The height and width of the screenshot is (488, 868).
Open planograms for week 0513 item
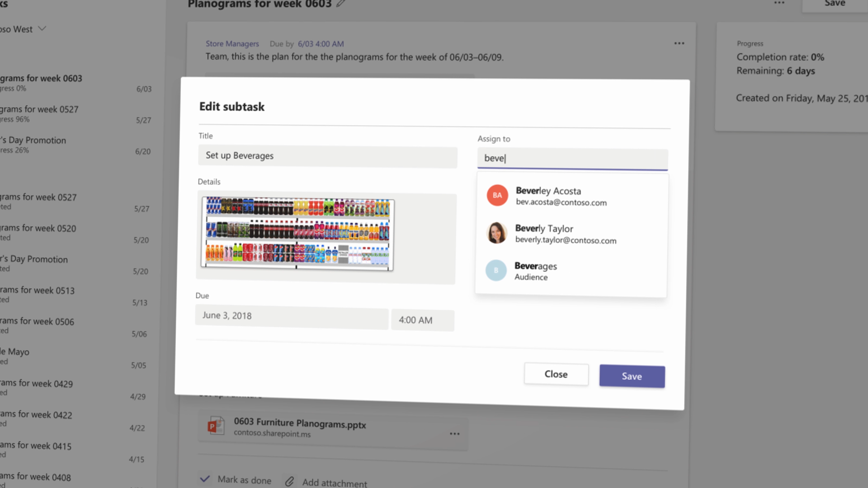click(x=75, y=296)
